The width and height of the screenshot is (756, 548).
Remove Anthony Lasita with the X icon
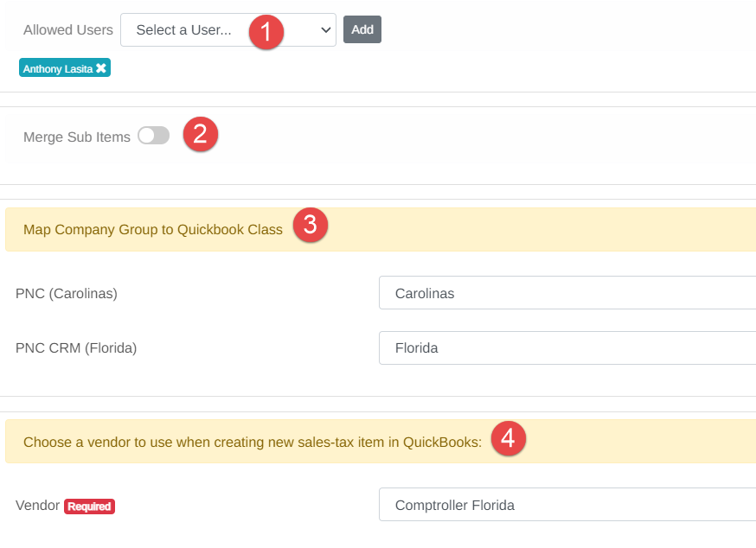pos(100,68)
